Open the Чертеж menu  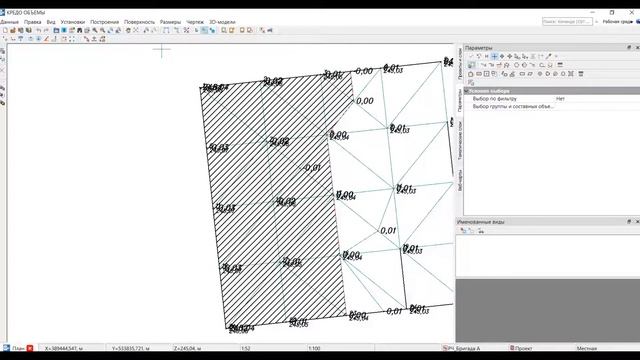(195, 22)
